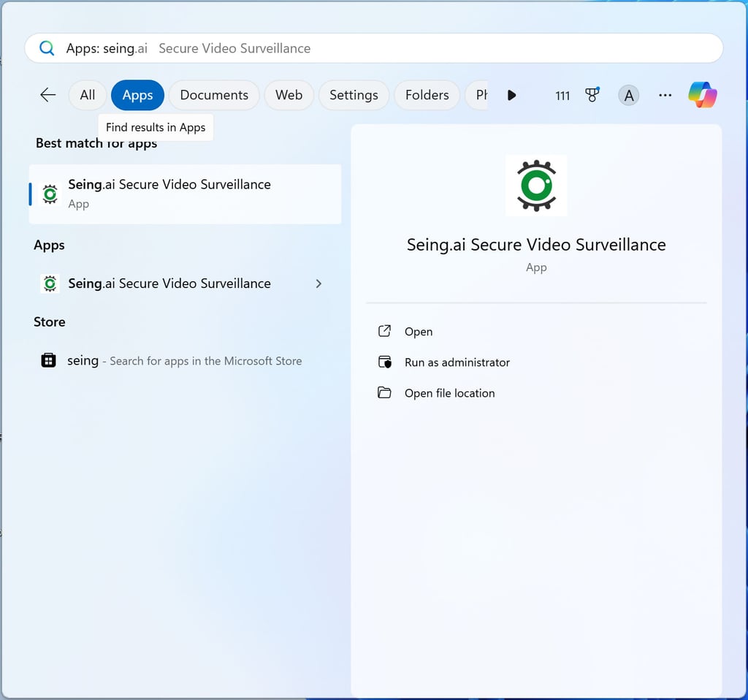748x700 pixels.
Task: Click the search magnifier icon
Action: 47,48
